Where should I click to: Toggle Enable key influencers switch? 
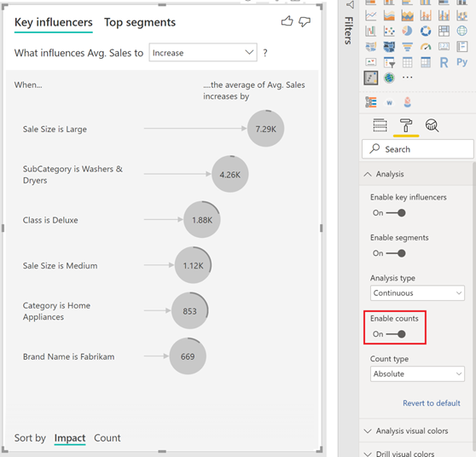coord(396,213)
